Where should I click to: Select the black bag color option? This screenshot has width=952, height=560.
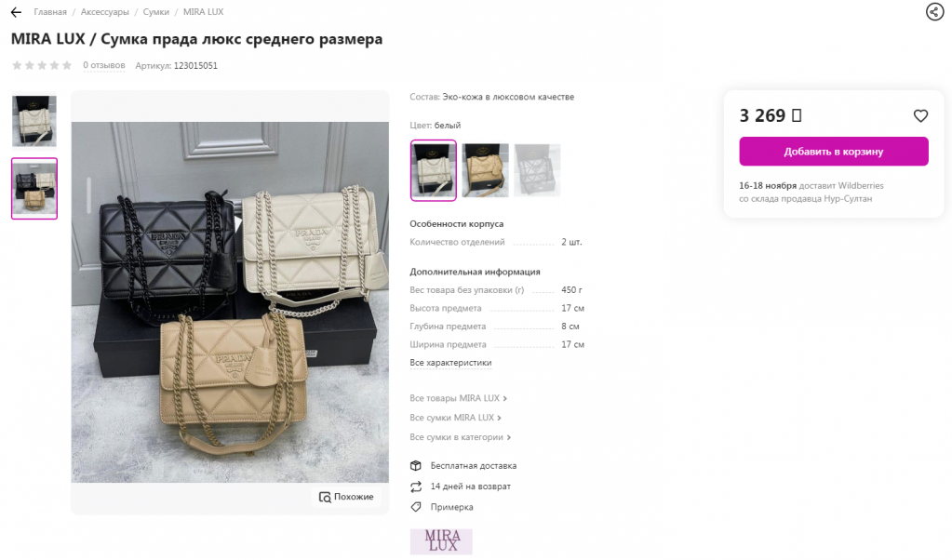click(537, 170)
